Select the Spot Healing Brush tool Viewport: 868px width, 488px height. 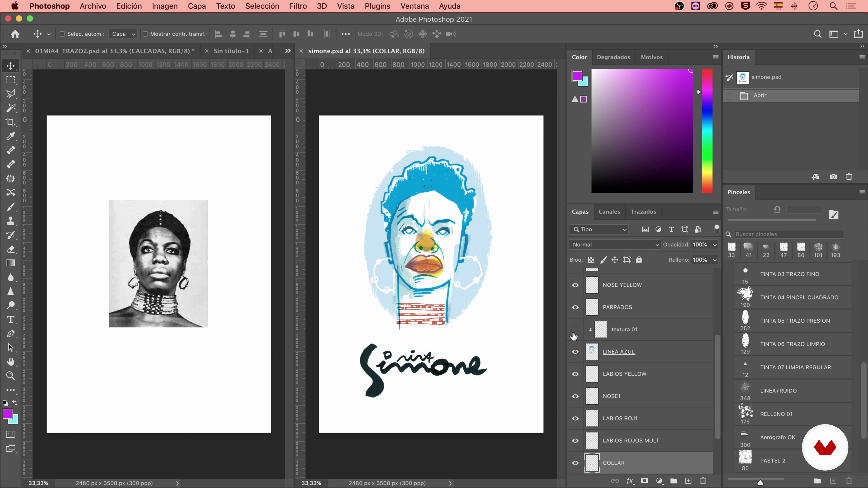tap(10, 150)
